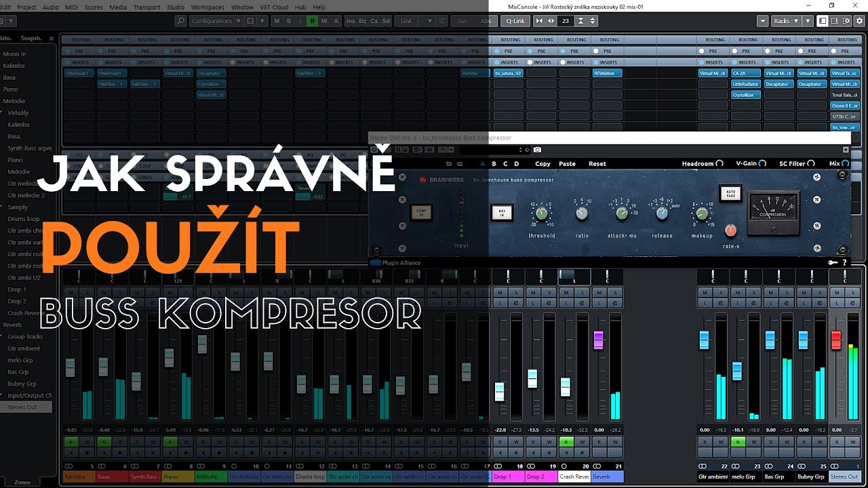Image resolution: width=868 pixels, height=488 pixels.
Task: Adjust the V-Gain mini knob
Action: tap(762, 163)
